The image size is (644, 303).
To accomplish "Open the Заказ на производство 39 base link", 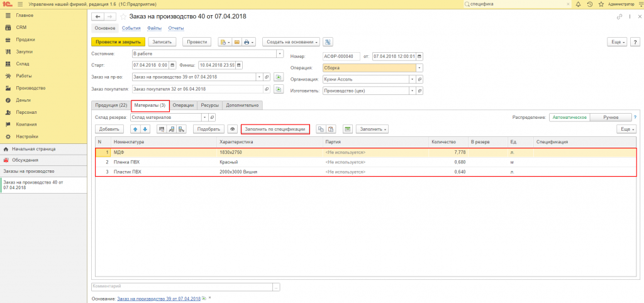I will tap(159, 299).
